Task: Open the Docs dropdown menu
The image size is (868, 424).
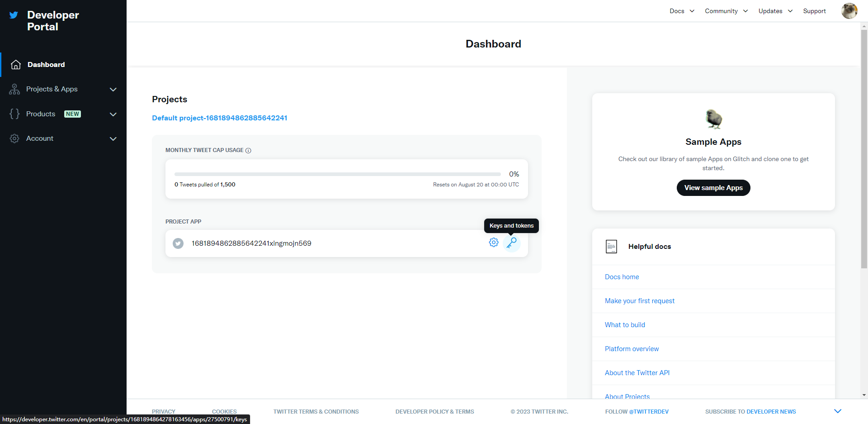Action: 682,11
